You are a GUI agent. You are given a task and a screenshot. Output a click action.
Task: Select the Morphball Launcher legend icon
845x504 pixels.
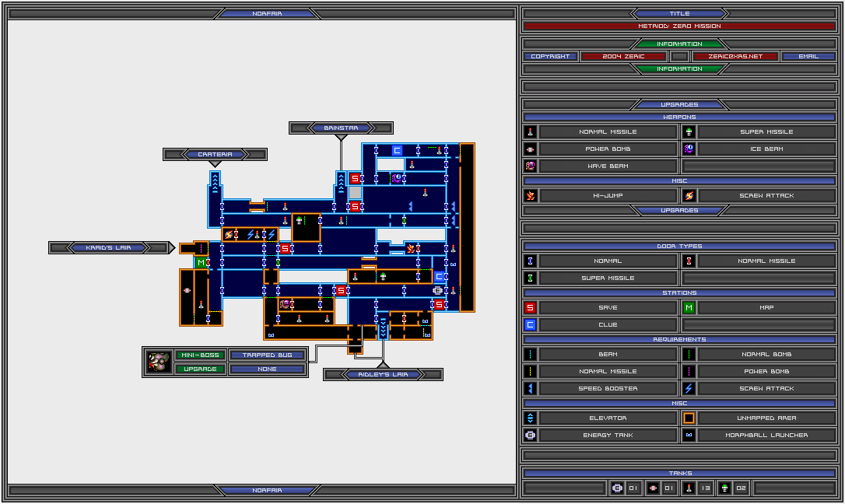click(689, 436)
